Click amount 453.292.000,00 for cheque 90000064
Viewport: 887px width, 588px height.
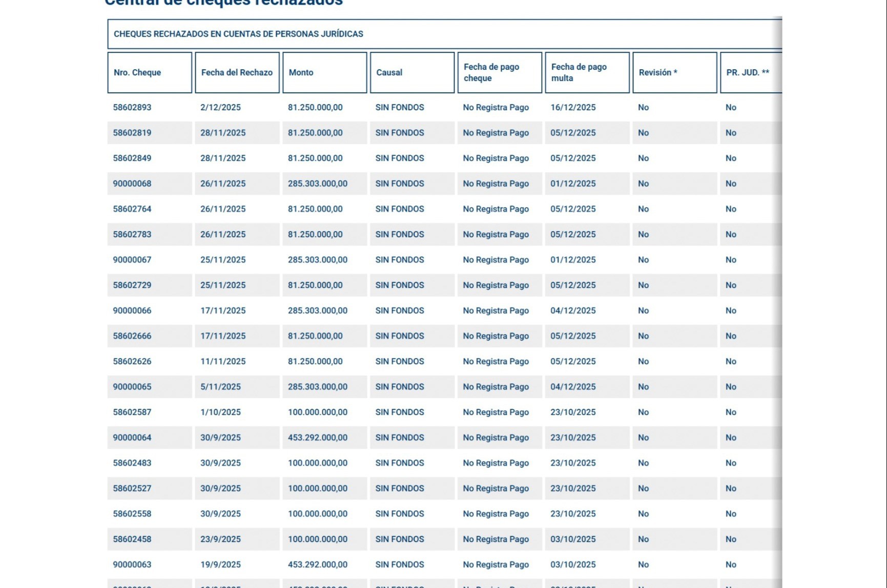pyautogui.click(x=318, y=437)
